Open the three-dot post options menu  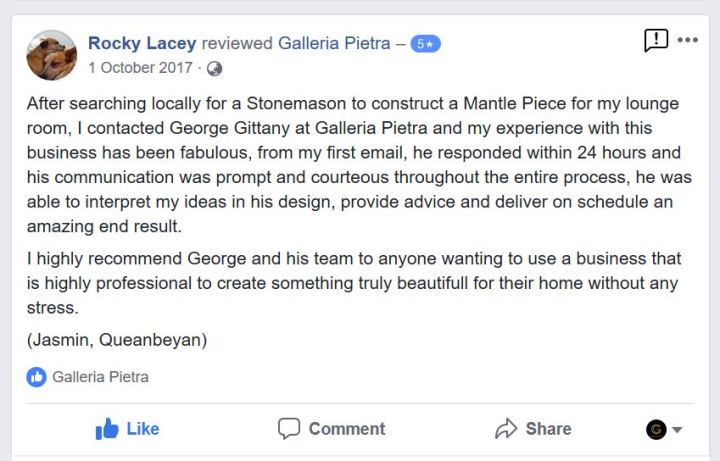[x=688, y=40]
